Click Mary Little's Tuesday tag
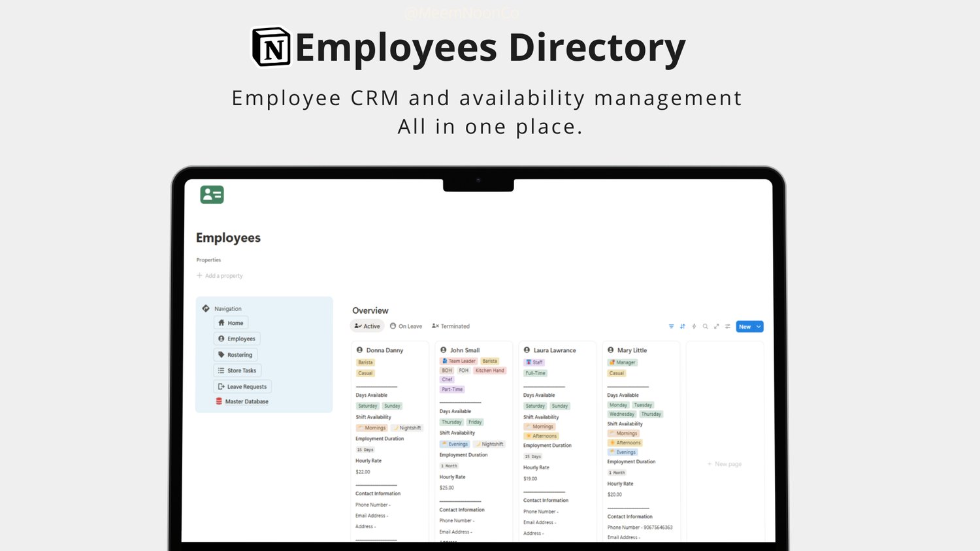Screen dimensions: 980x551 pos(643,405)
